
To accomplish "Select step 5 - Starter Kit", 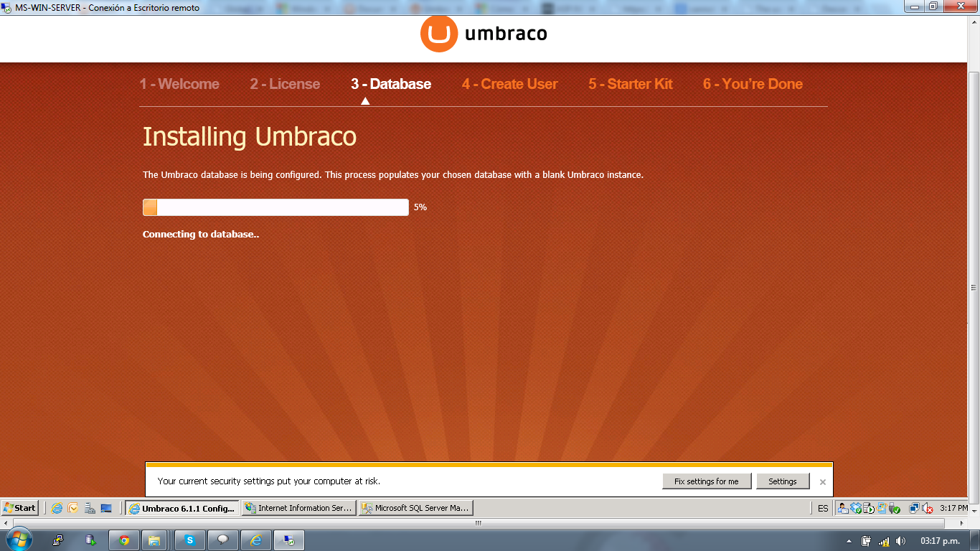I will coord(631,84).
